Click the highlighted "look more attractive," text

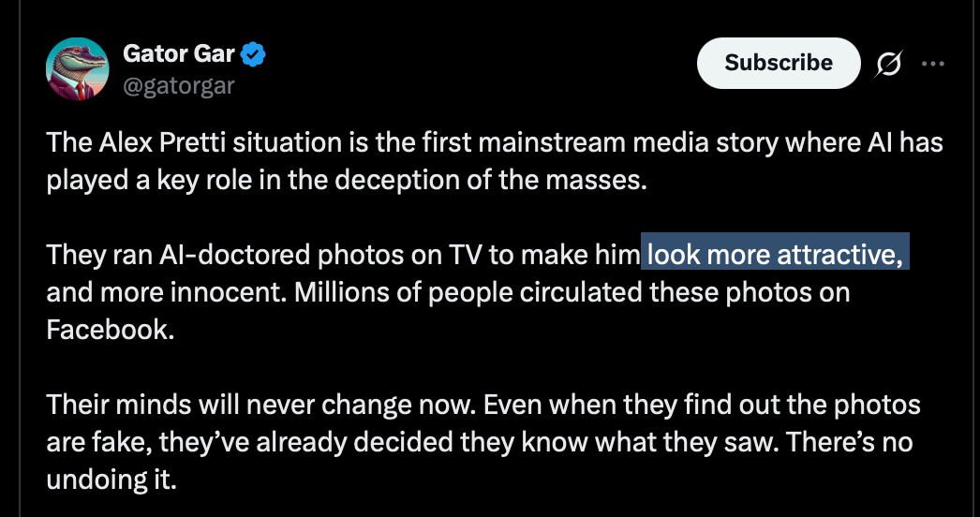(775, 253)
